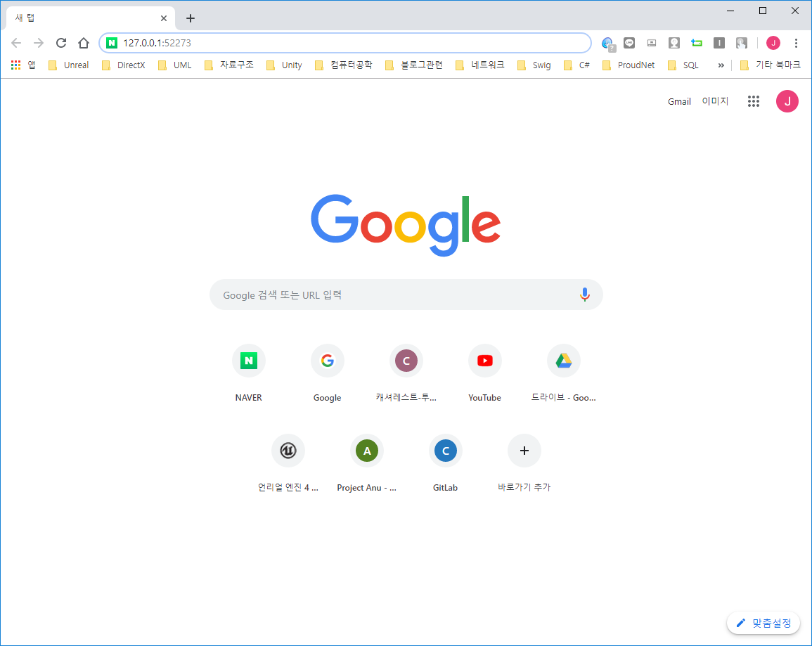Click the Naver site icon in address bar
The image size is (812, 646).
pyautogui.click(x=111, y=43)
